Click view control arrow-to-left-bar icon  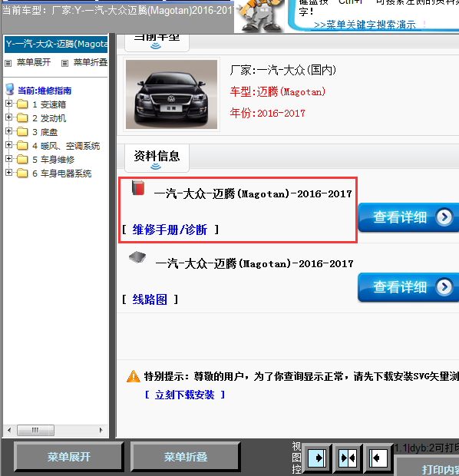378,458
